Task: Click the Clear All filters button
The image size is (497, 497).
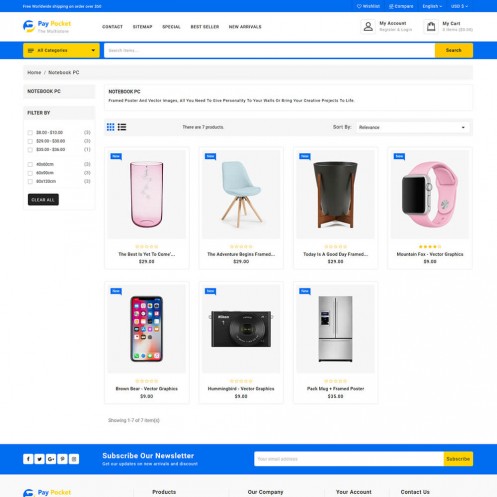Action: tap(43, 200)
